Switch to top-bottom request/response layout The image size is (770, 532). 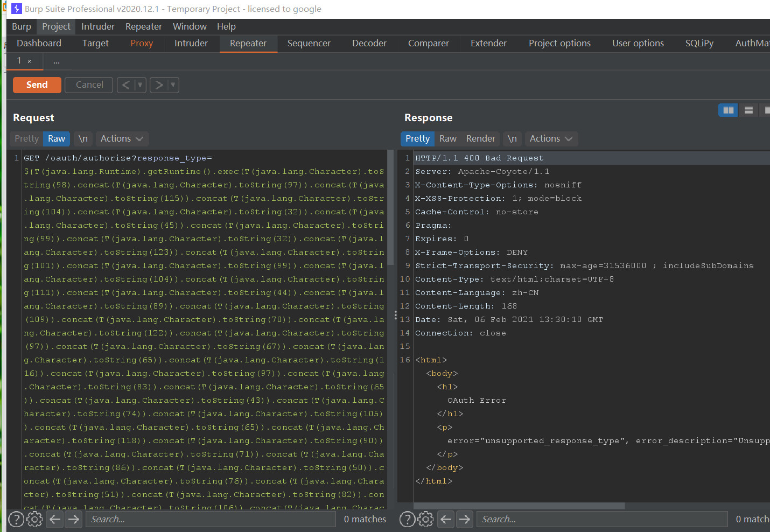click(x=748, y=110)
